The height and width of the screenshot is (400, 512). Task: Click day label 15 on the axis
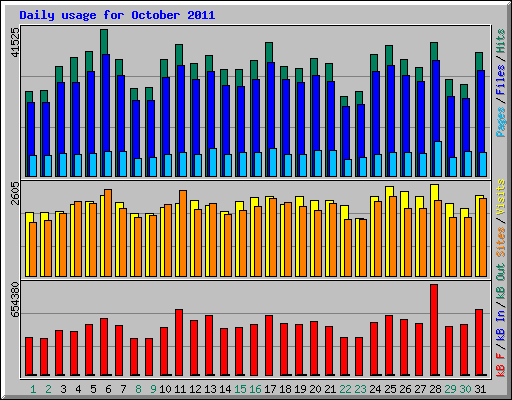(x=240, y=389)
